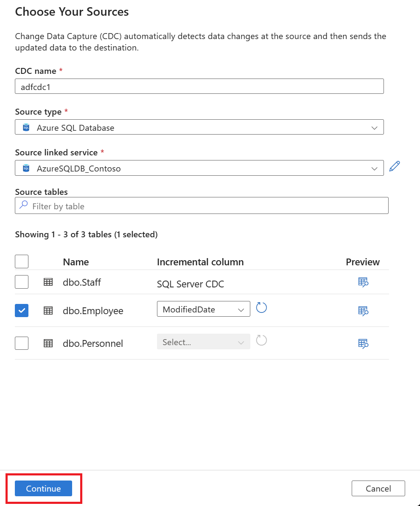Click the table icon beside dbo.Employee

point(48,310)
